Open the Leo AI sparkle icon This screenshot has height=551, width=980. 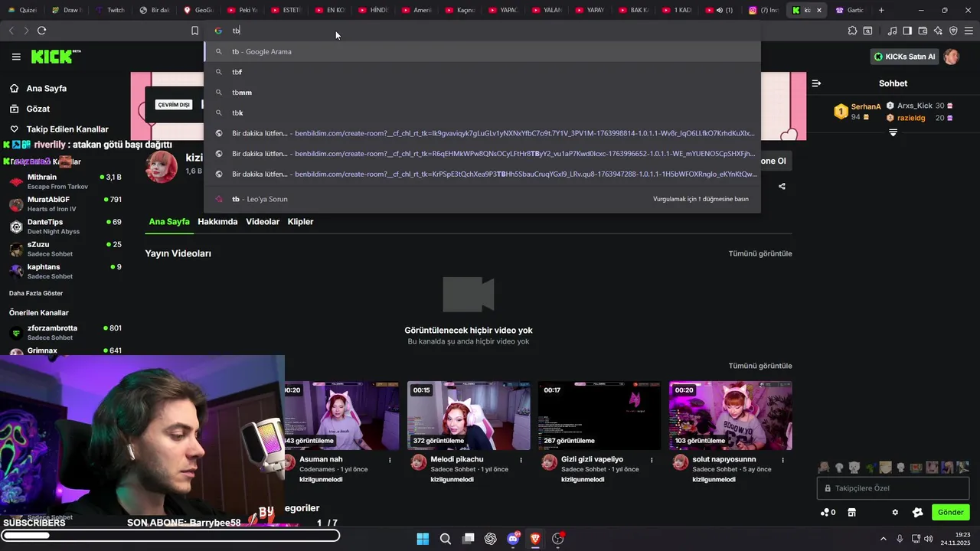point(938,31)
